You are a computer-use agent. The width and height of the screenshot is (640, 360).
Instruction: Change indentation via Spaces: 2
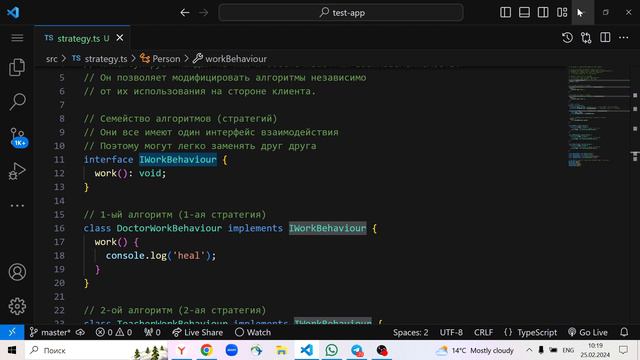[x=411, y=332]
